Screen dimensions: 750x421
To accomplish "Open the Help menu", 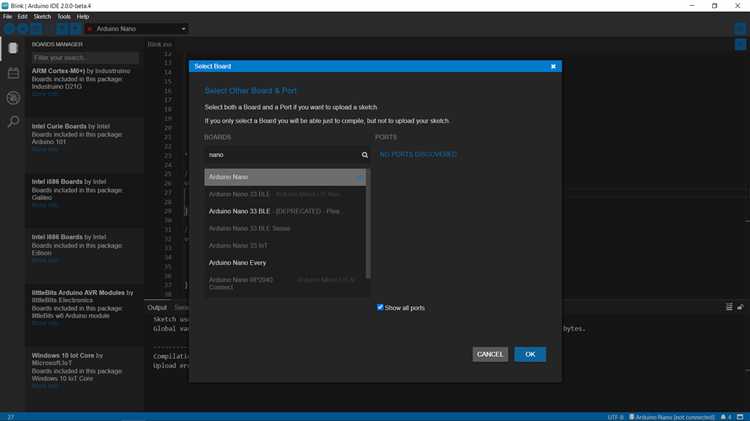I will 83,17.
